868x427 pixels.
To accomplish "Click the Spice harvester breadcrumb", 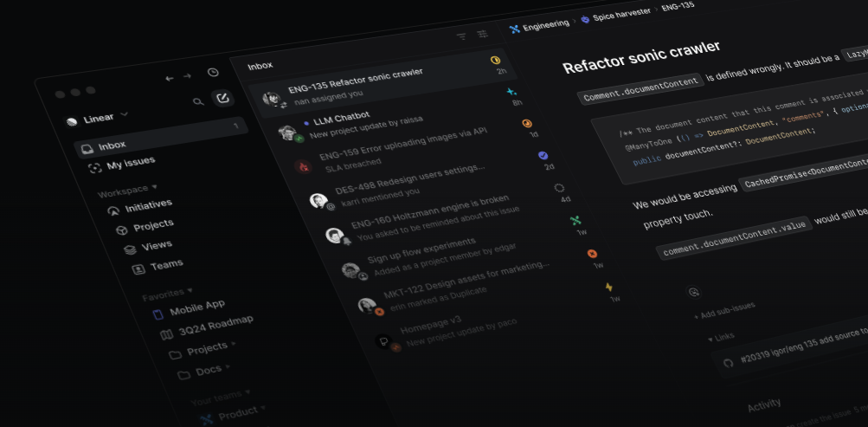I will pos(615,15).
